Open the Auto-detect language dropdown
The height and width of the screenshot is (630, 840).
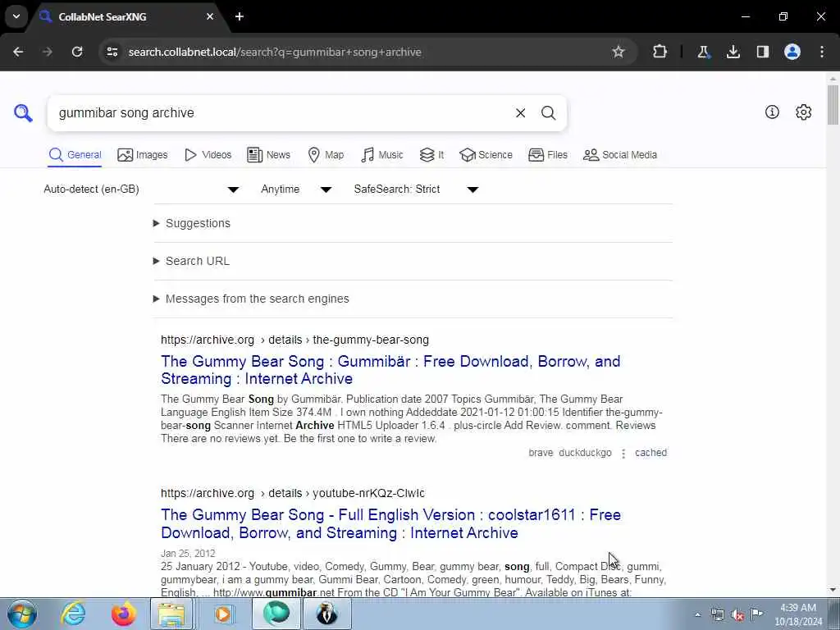141,189
